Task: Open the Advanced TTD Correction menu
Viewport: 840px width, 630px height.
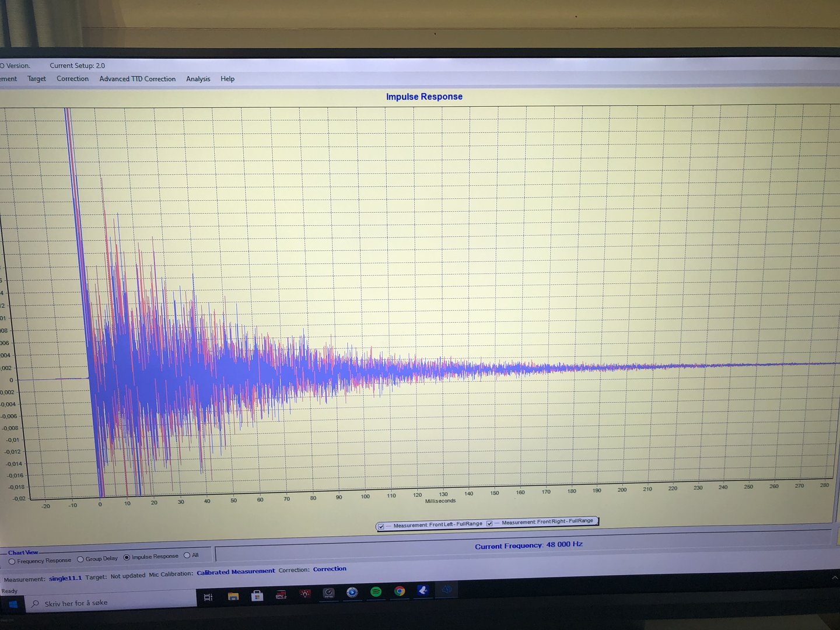Action: point(137,79)
